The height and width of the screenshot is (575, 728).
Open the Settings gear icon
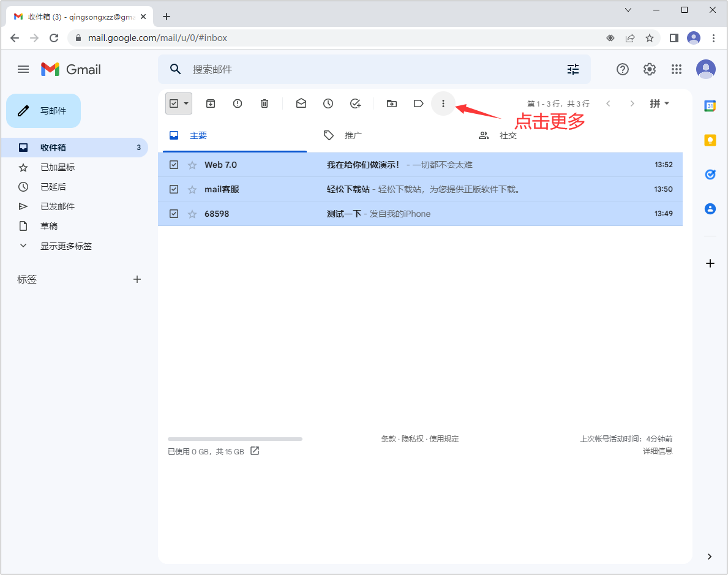point(649,69)
